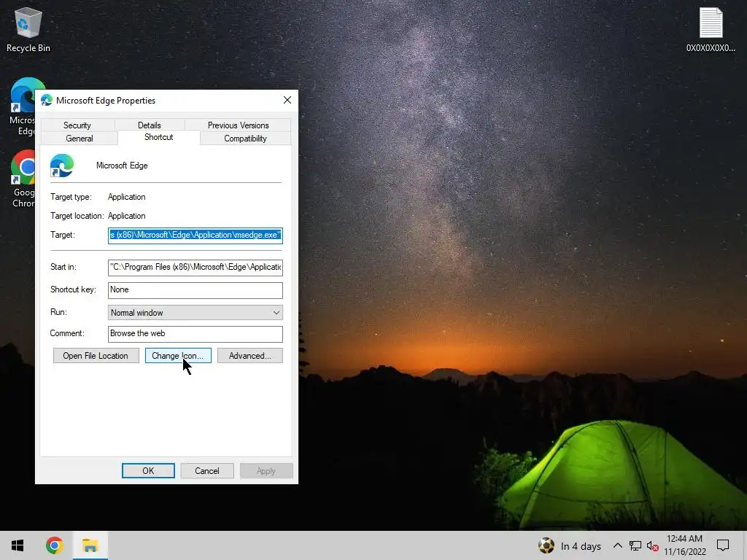Click the Edge icon in the dialog title bar
This screenshot has width=747, height=560.
(46, 100)
